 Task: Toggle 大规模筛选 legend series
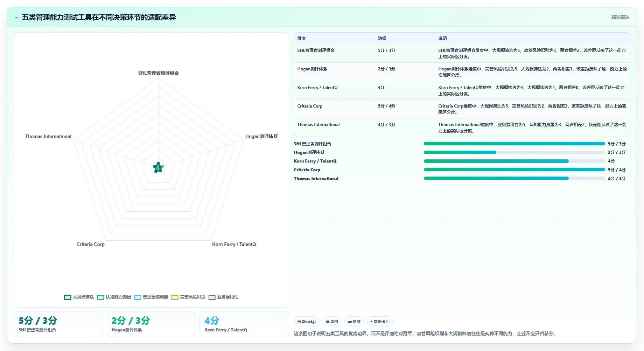(x=79, y=297)
